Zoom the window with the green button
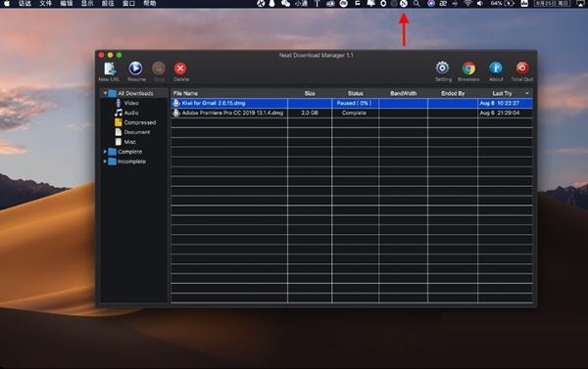The width and height of the screenshot is (588, 369). (120, 55)
